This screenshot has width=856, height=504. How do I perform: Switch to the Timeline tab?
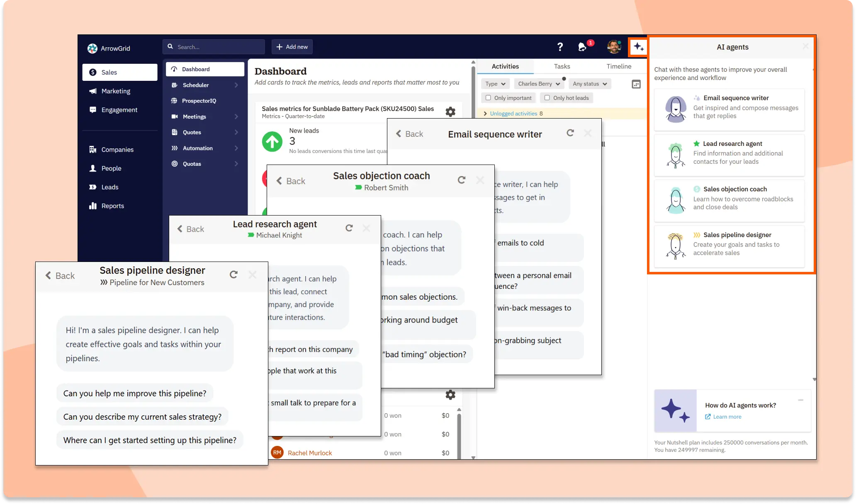tap(619, 66)
